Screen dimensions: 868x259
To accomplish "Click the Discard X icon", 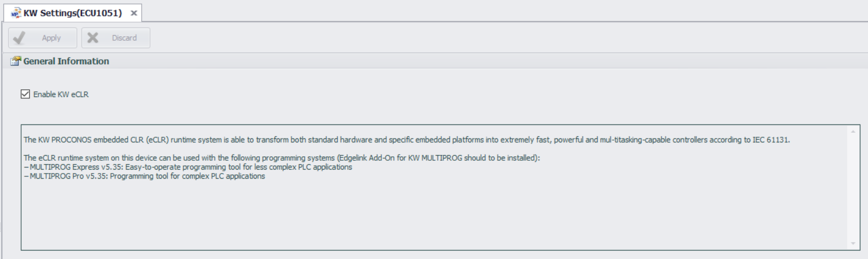I will 93,38.
